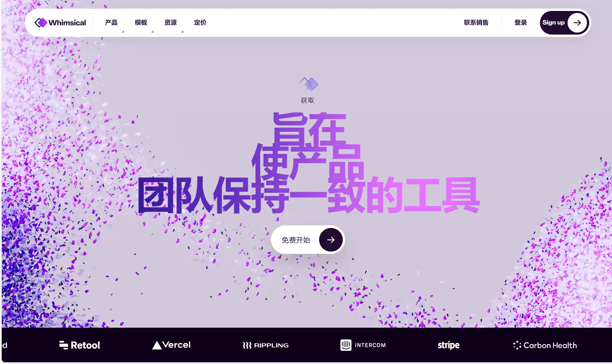Open the 产品 dropdown menu

(111, 22)
